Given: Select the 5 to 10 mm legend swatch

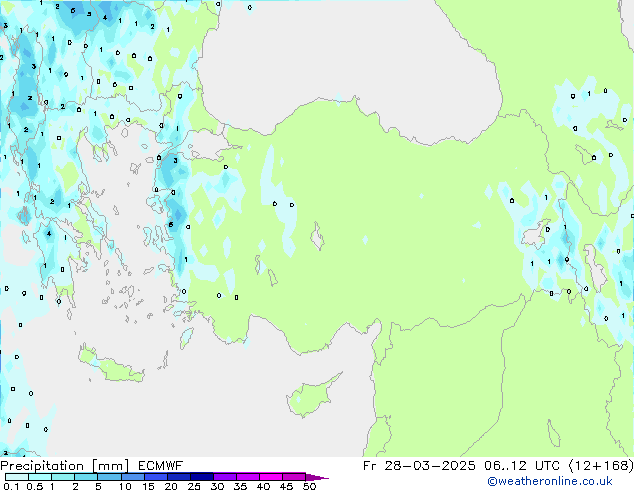Looking at the screenshot, I should [x=109, y=477].
